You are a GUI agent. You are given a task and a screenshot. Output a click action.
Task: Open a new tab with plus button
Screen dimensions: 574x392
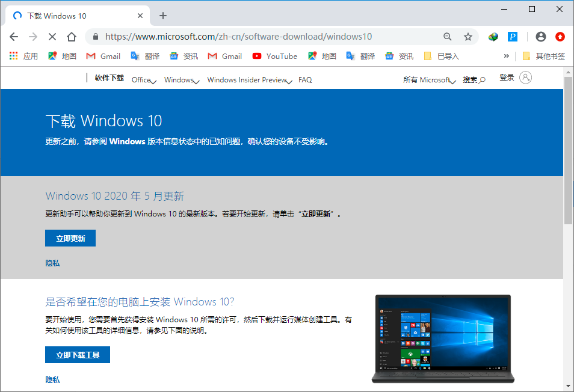coord(163,16)
